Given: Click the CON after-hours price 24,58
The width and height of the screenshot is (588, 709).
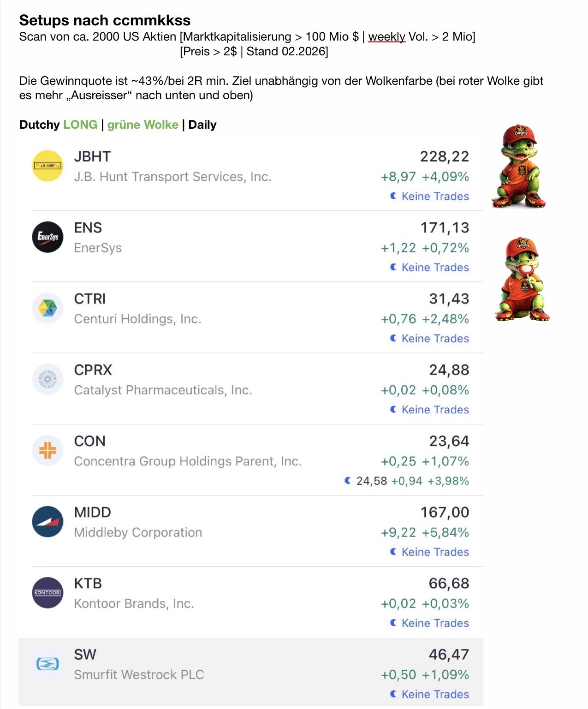Looking at the screenshot, I should coord(371,481).
